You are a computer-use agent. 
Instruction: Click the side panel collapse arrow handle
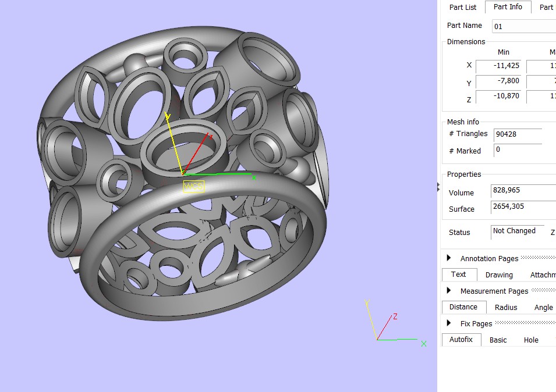(x=438, y=187)
